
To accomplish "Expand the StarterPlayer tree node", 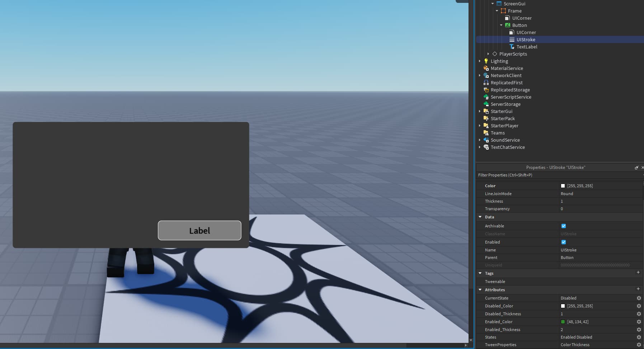I will click(x=481, y=126).
